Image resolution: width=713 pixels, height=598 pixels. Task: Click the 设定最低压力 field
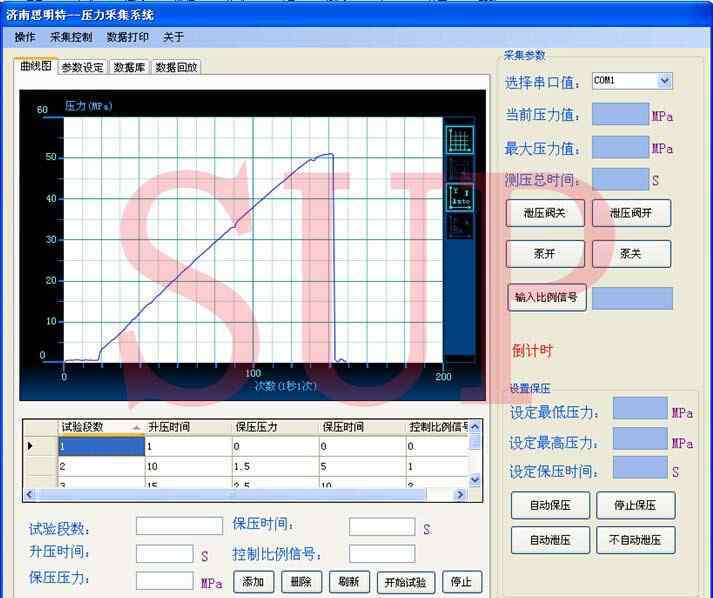[x=640, y=408]
